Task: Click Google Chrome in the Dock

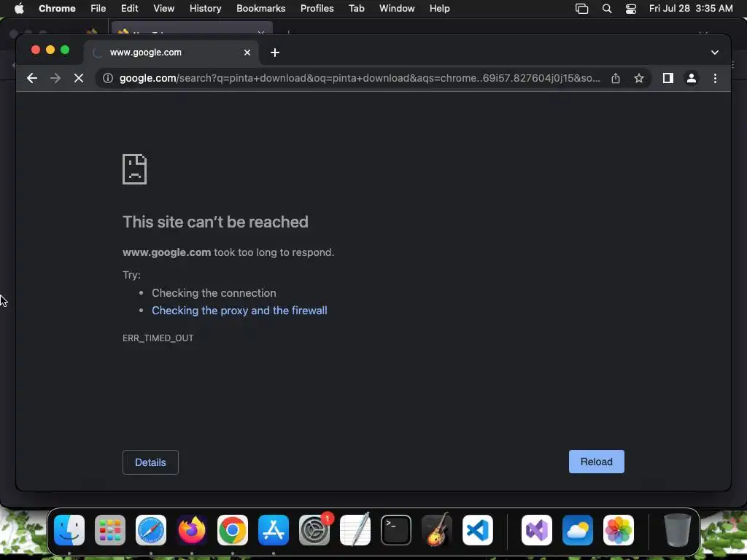Action: (233, 530)
